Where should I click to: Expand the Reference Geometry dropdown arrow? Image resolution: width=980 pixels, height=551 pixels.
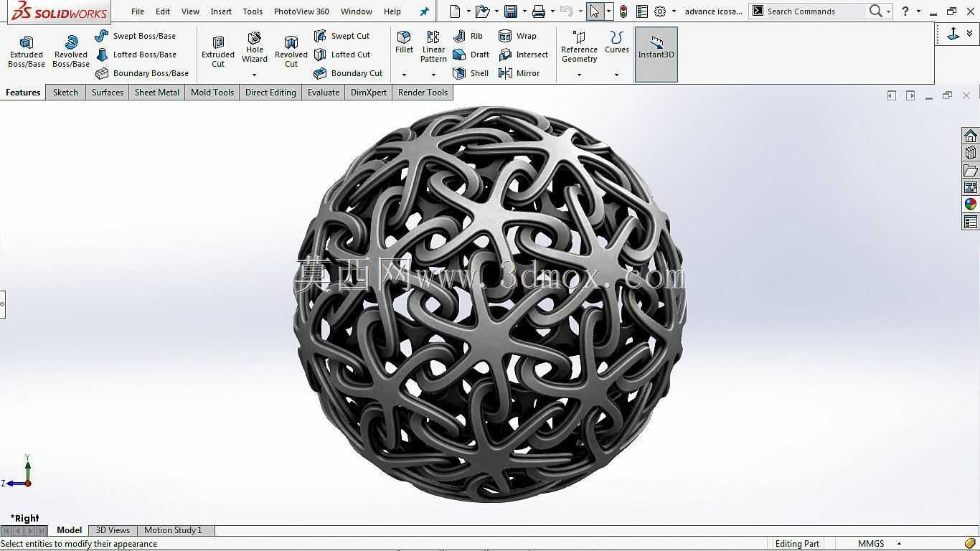pyautogui.click(x=579, y=75)
